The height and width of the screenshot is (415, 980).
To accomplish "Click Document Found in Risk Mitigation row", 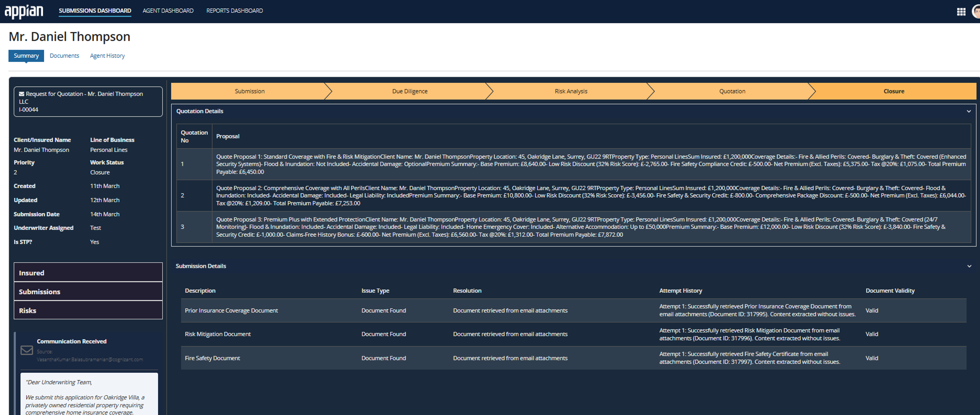I will coord(384,334).
